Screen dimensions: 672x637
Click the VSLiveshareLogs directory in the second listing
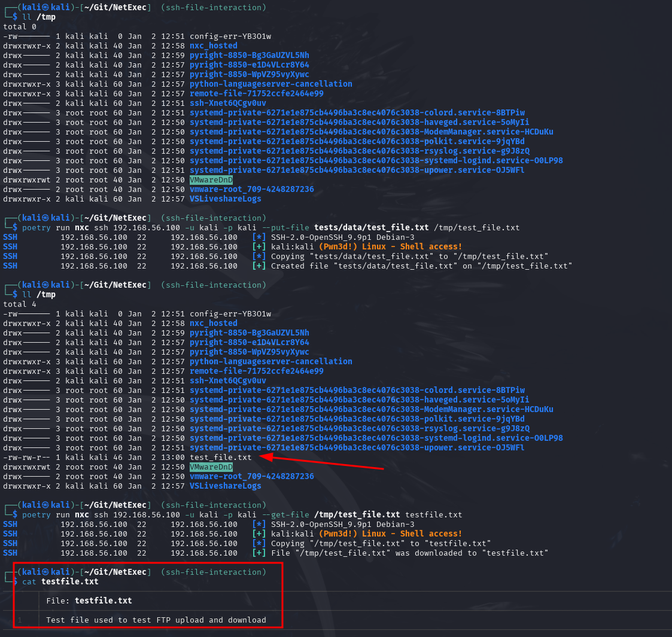click(x=225, y=486)
